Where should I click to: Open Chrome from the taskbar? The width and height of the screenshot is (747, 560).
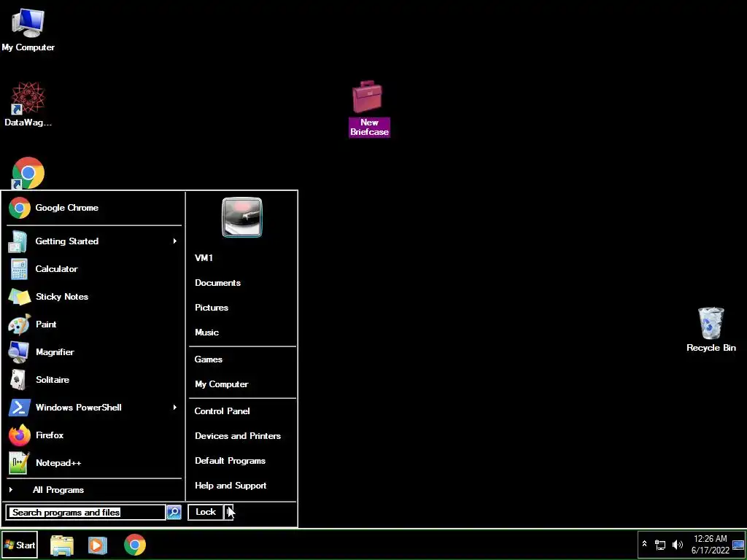point(135,545)
